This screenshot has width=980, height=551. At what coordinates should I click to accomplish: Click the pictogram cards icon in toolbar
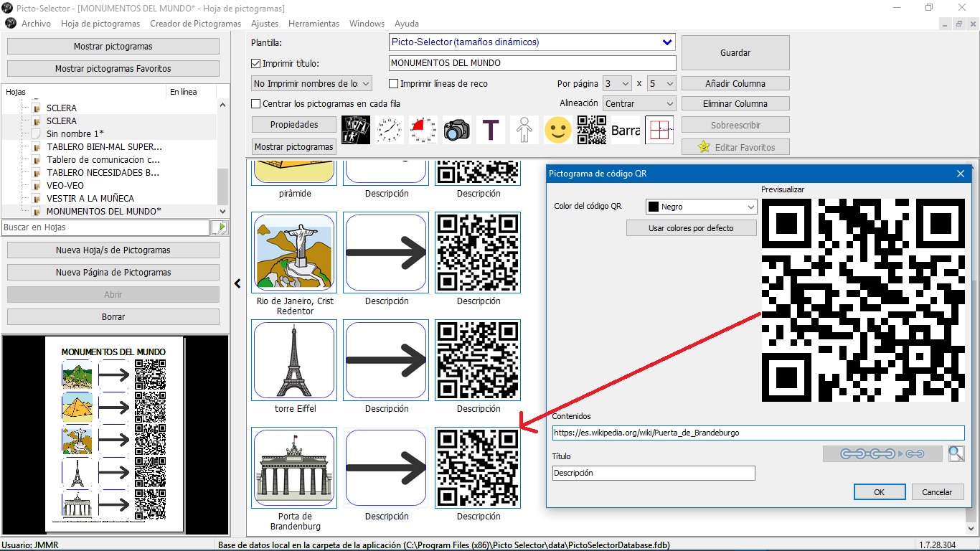356,130
